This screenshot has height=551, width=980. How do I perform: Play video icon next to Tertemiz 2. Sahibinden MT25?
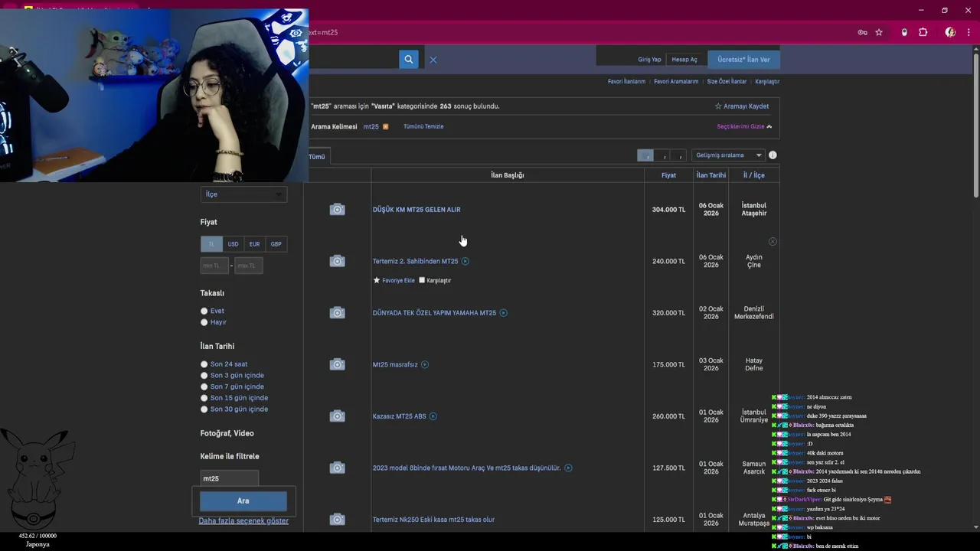coord(465,261)
